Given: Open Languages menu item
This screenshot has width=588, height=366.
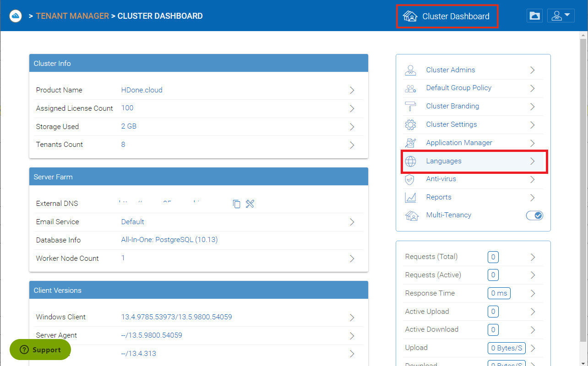Looking at the screenshot, I should [x=474, y=161].
